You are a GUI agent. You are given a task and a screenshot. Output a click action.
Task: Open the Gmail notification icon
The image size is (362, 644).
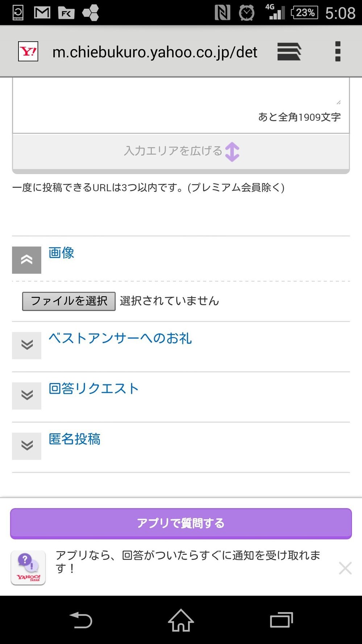(42, 13)
